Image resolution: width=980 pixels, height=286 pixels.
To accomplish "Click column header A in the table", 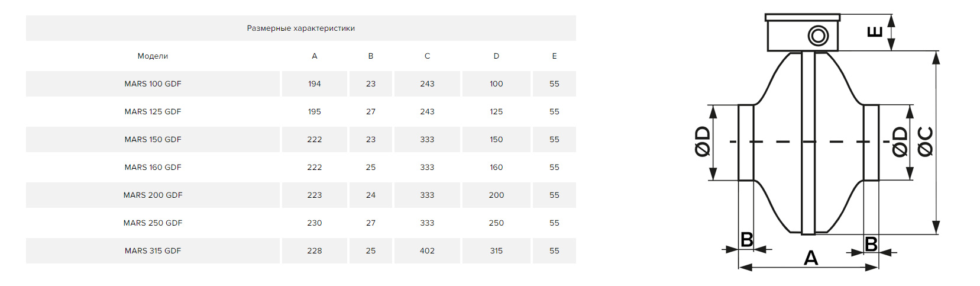I will 315,56.
